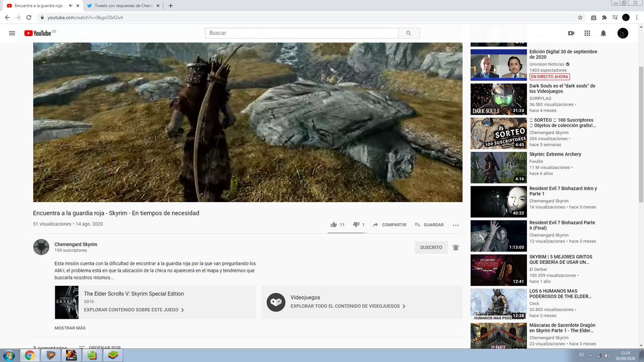Click the shopping bag extension icon
The width and height of the screenshot is (644, 362).
[594, 17]
